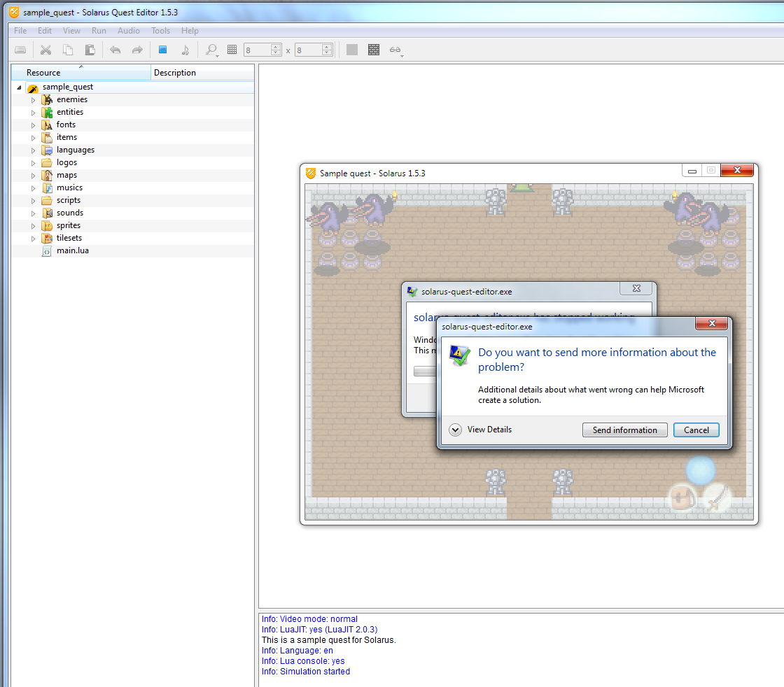
Task: Click the stop quest button in toolbar
Action: coord(162,50)
